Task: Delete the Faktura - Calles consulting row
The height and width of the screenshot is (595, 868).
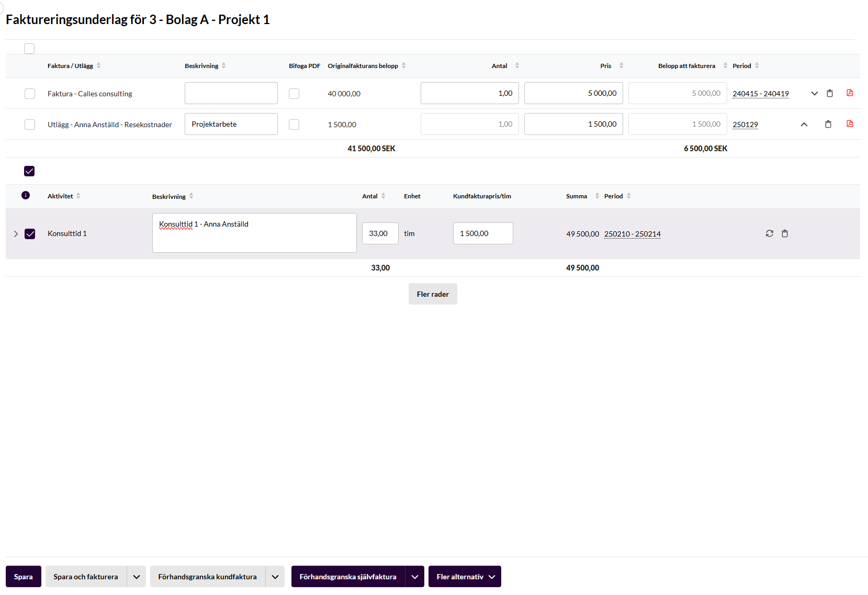Action: click(830, 93)
